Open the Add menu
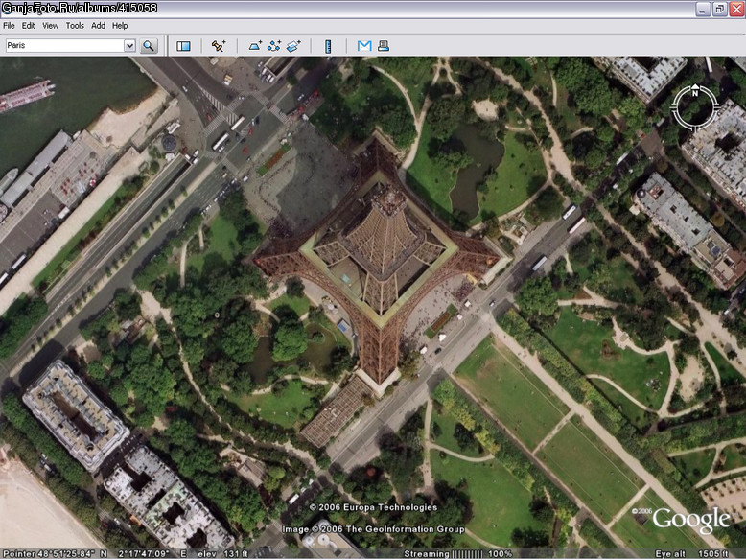The width and height of the screenshot is (746, 560). [98, 26]
